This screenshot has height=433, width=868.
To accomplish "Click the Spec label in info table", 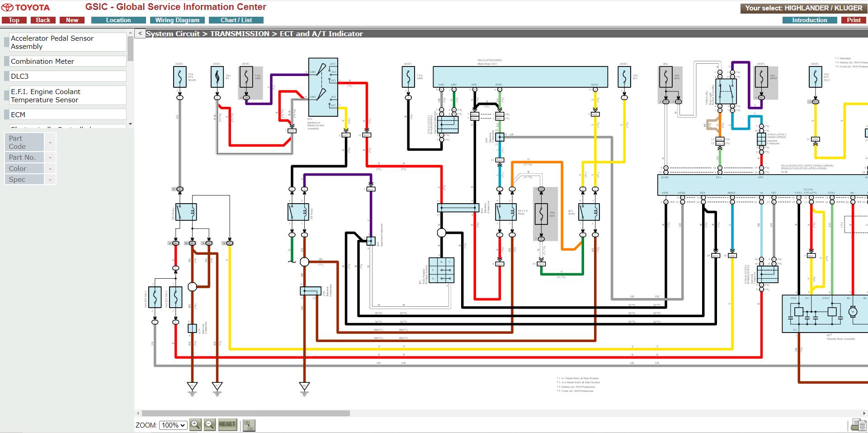I will (x=24, y=179).
